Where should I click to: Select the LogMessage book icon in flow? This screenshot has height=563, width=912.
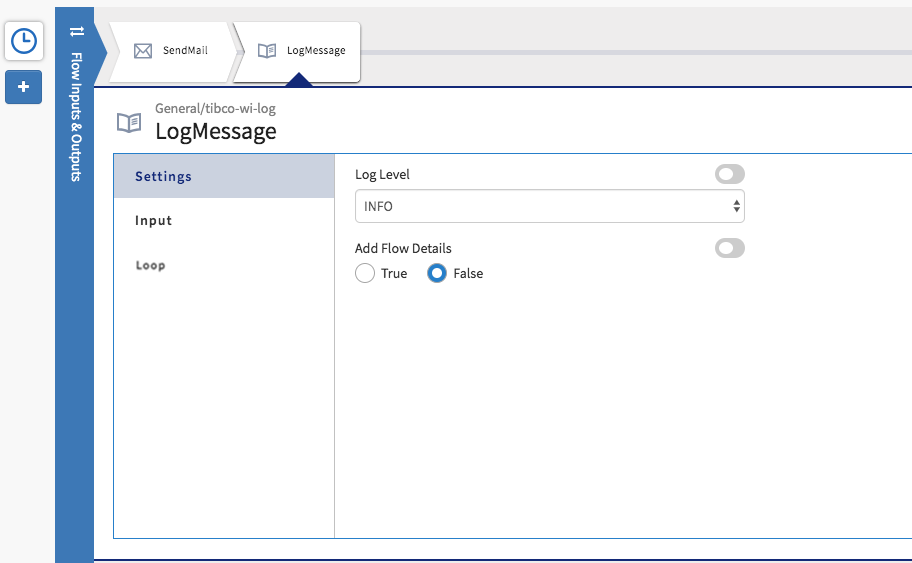point(267,51)
